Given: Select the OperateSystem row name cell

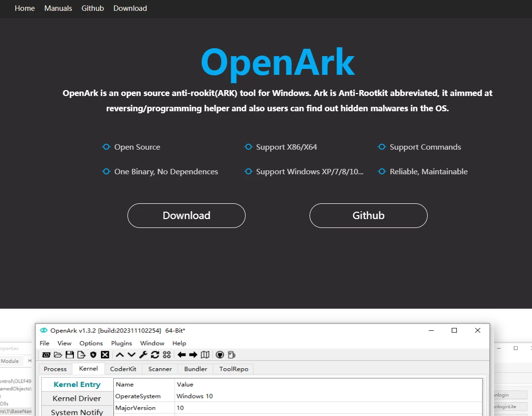Looking at the screenshot, I should coord(144,396).
